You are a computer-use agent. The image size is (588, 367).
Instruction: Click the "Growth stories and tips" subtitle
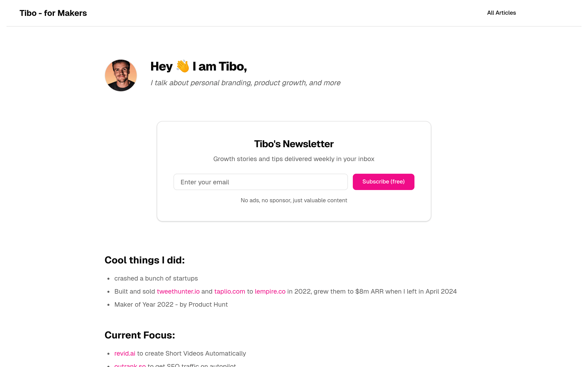(x=294, y=159)
